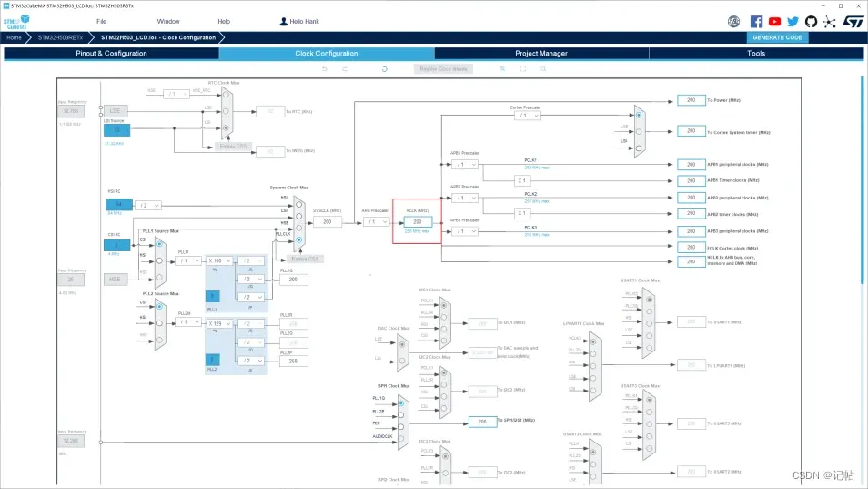
Task: Open the File menu
Action: [x=101, y=22]
